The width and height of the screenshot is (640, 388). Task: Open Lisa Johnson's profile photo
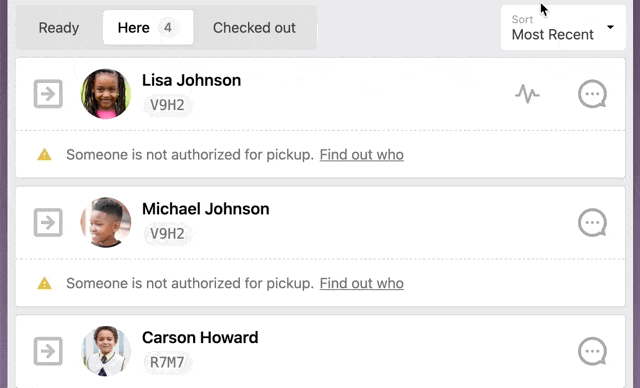(106, 94)
